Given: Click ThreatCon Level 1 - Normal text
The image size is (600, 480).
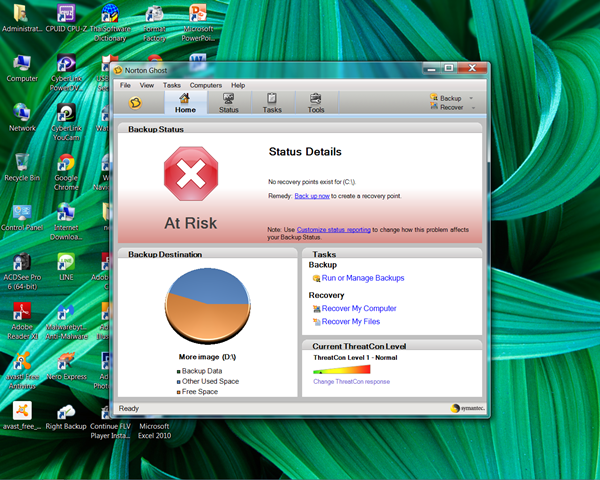Looking at the screenshot, I should coord(355,358).
